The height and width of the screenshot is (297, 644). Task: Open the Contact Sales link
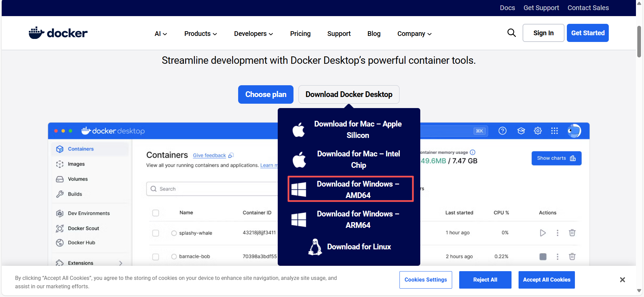click(588, 8)
